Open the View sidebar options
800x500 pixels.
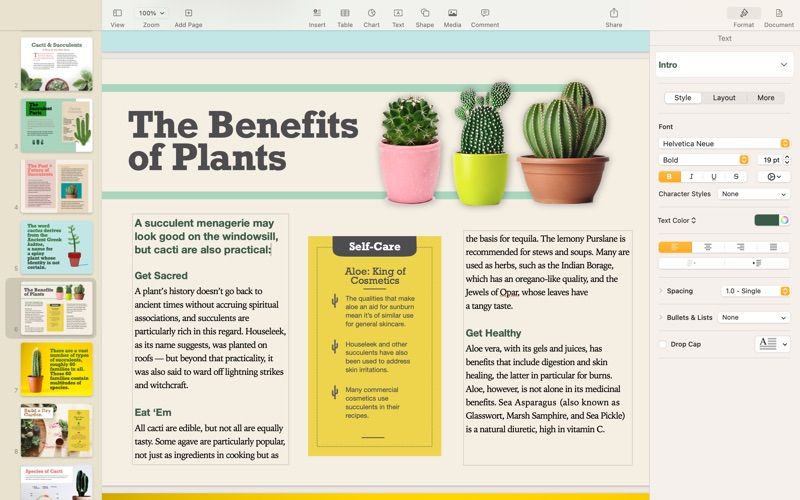coord(117,13)
